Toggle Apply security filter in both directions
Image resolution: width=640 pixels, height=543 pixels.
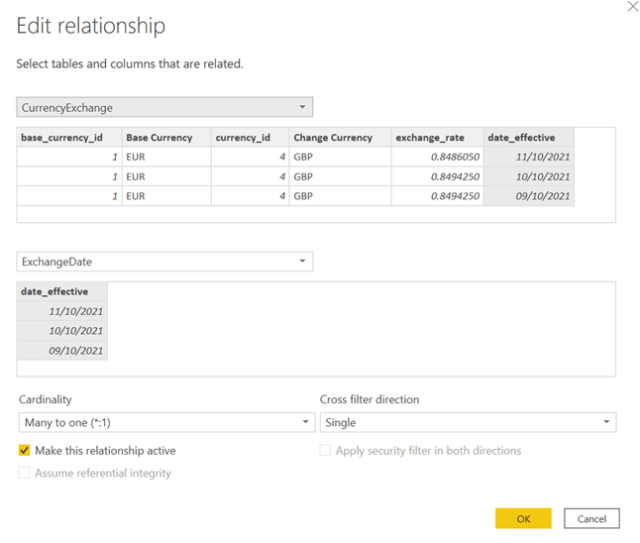point(325,451)
